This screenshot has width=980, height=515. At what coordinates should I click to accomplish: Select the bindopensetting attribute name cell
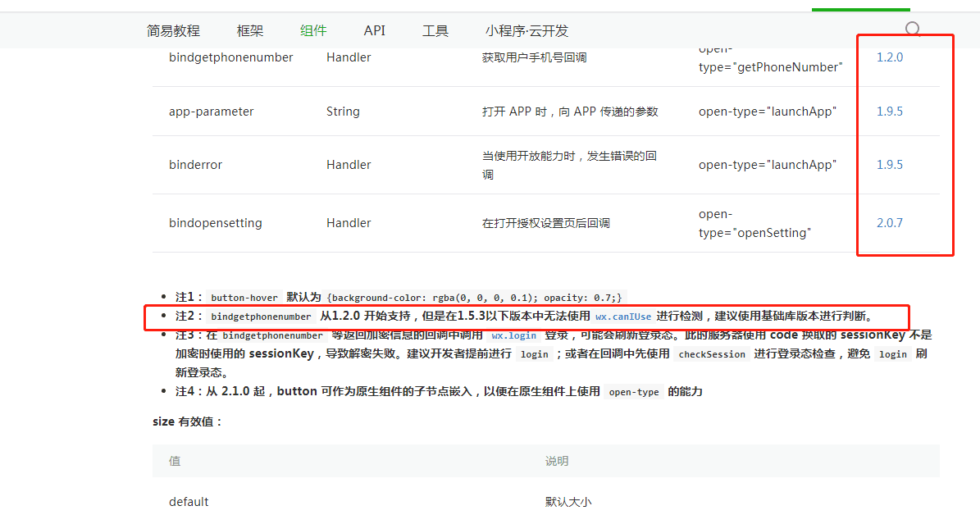click(216, 222)
